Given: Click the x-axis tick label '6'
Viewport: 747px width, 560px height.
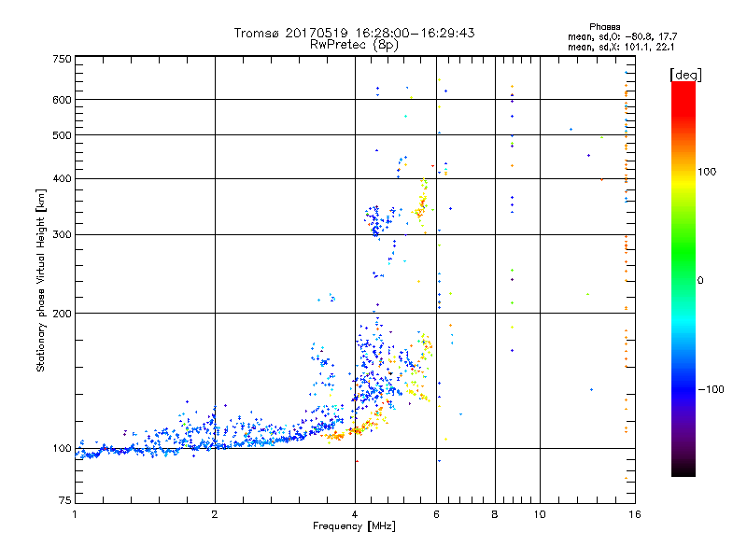Looking at the screenshot, I should [436, 514].
